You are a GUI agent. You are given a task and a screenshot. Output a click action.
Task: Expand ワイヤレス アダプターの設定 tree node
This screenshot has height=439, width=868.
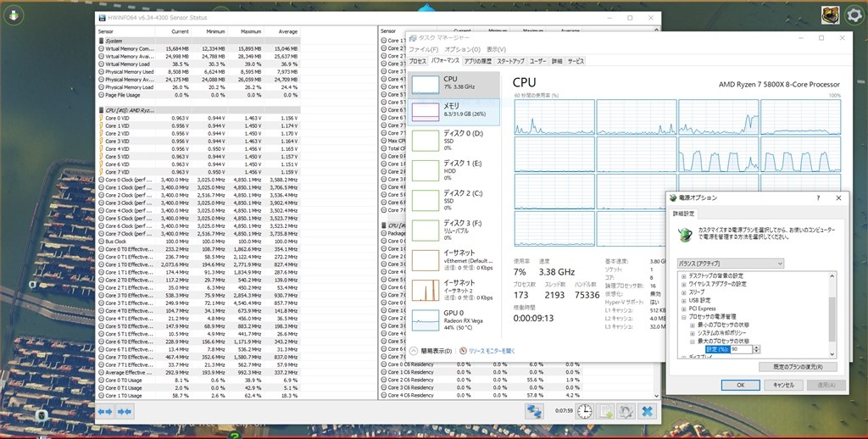click(684, 284)
